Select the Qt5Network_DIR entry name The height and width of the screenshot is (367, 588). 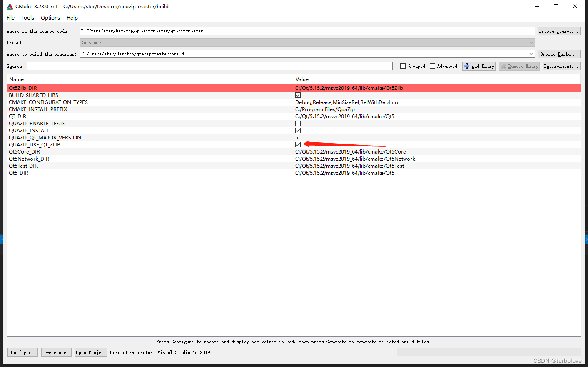click(x=29, y=159)
